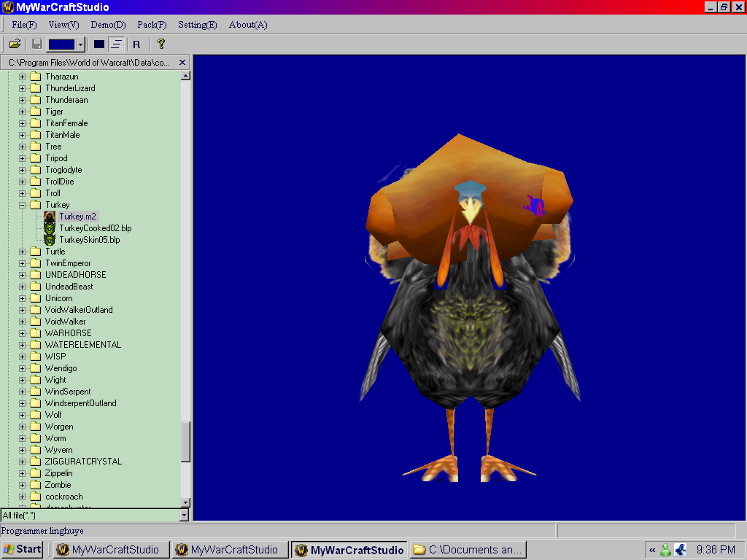Expand the ThunderLizard folder
Viewport: 747px width, 560px height.
coord(22,88)
